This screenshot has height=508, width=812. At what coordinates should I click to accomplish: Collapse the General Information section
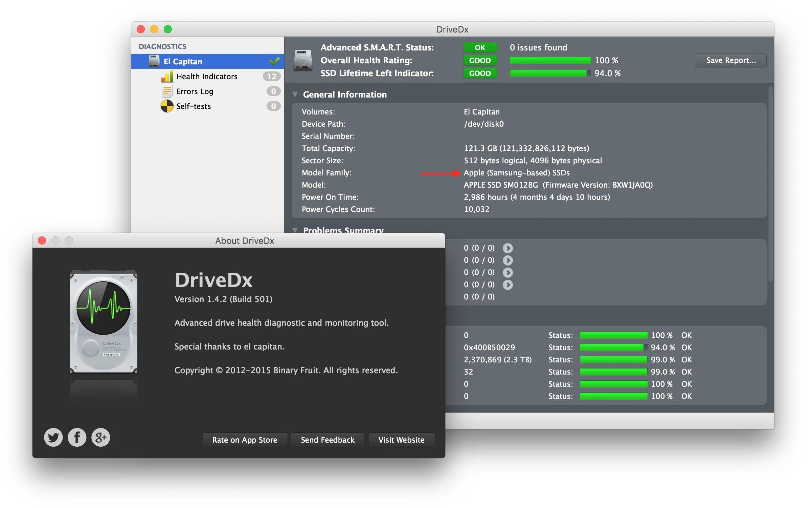(295, 94)
